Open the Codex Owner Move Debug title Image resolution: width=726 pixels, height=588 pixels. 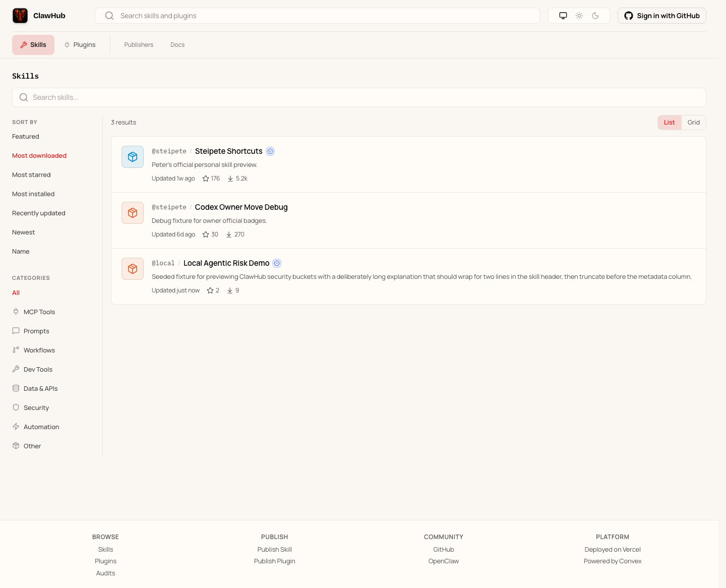[241, 207]
